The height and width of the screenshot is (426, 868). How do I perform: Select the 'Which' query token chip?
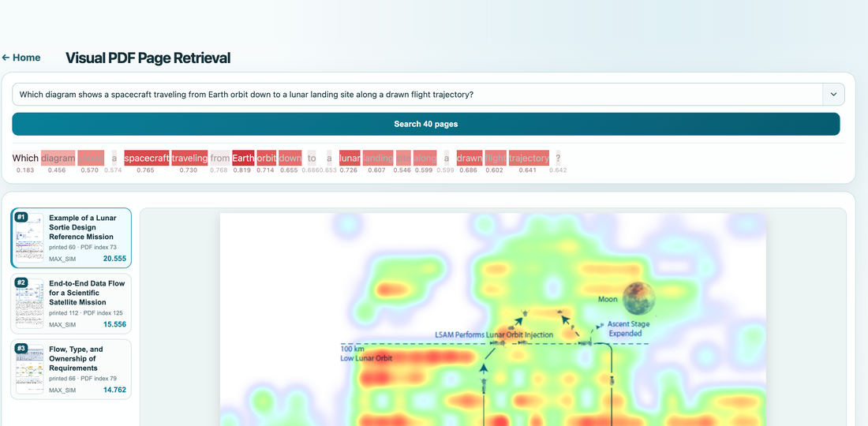coord(25,159)
